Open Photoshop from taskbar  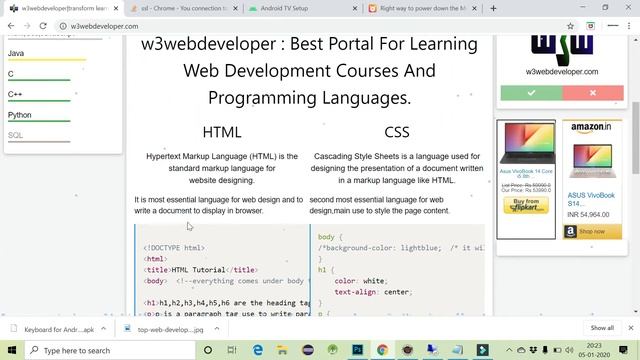pos(358,350)
